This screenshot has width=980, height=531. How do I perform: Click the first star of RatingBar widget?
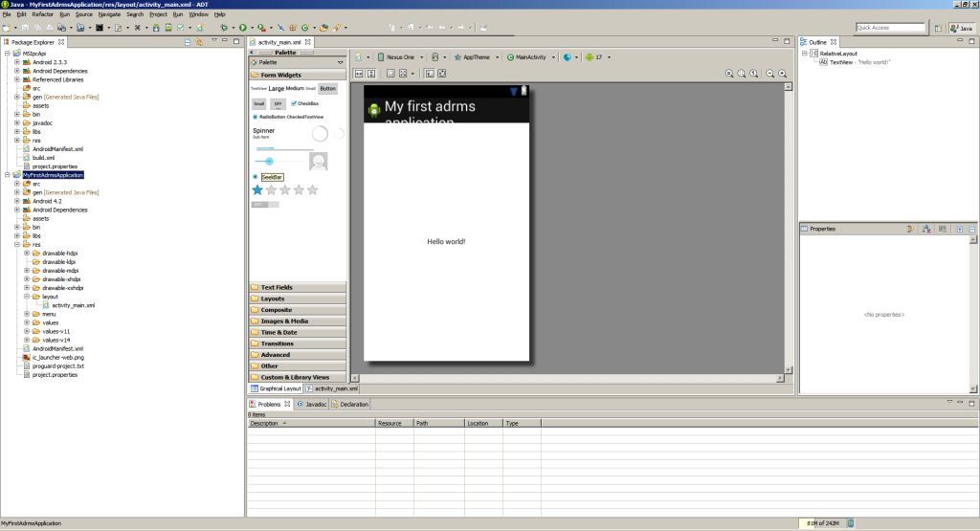coord(257,189)
